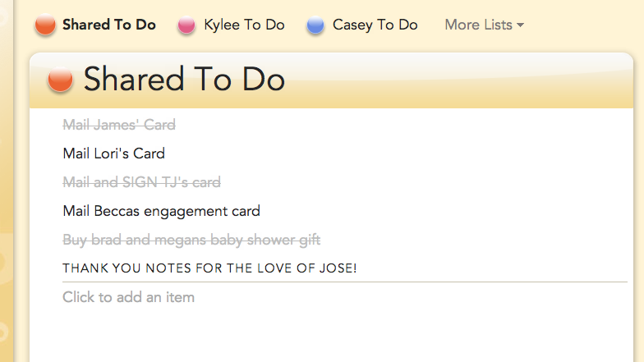This screenshot has width=644, height=362.
Task: Uncheck the completed Mail James' Card item
Action: (x=119, y=125)
